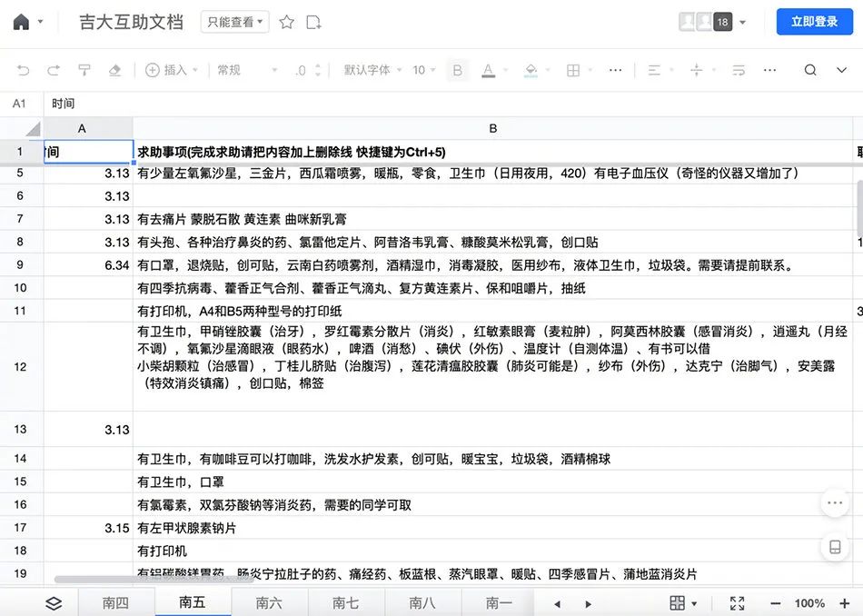
Task: Select row 12 header
Action: point(21,367)
